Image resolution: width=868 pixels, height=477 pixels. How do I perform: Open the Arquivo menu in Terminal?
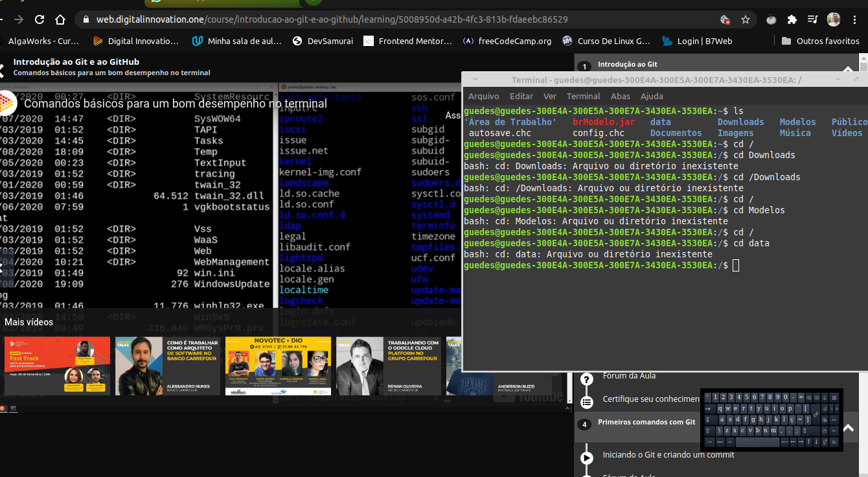tap(484, 96)
